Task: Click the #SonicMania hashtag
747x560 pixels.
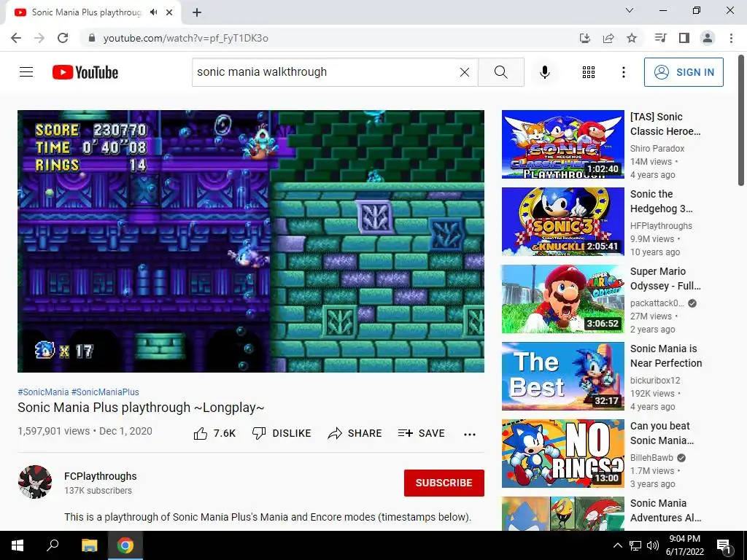Action: click(x=43, y=392)
